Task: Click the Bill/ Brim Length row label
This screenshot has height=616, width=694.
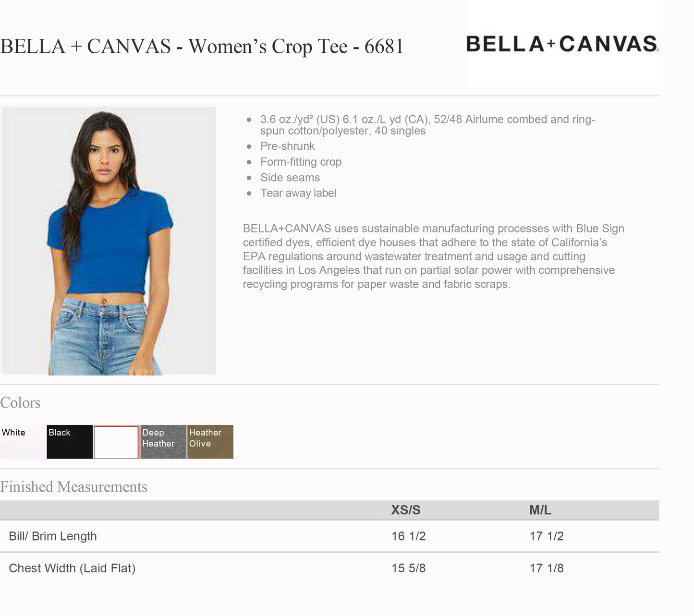Action: click(x=53, y=536)
